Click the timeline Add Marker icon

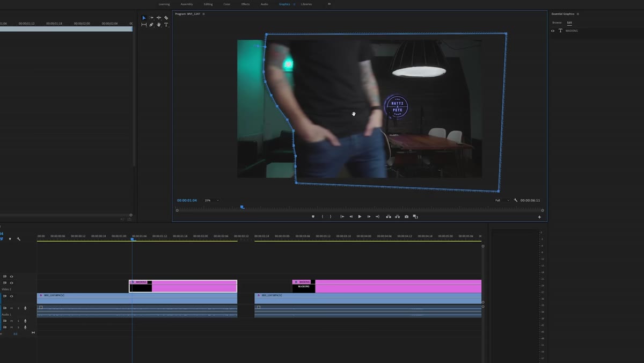click(10, 239)
